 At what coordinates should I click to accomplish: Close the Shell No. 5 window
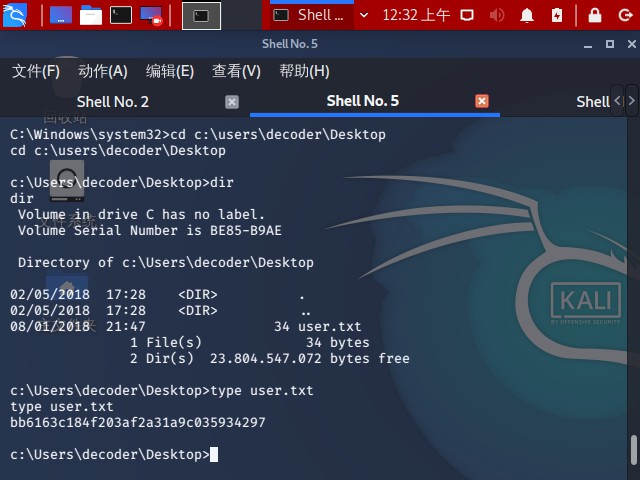pyautogui.click(x=631, y=44)
